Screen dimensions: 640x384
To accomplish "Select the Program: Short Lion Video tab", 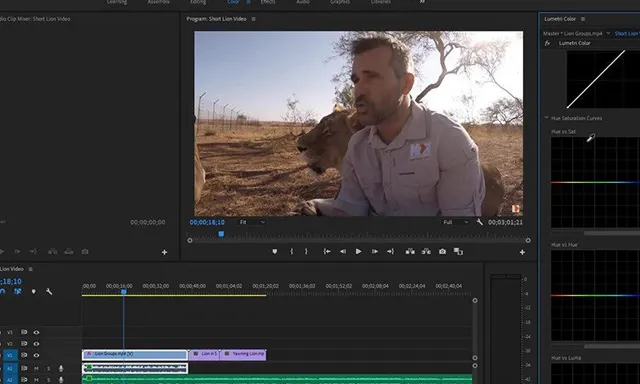I will (216, 19).
